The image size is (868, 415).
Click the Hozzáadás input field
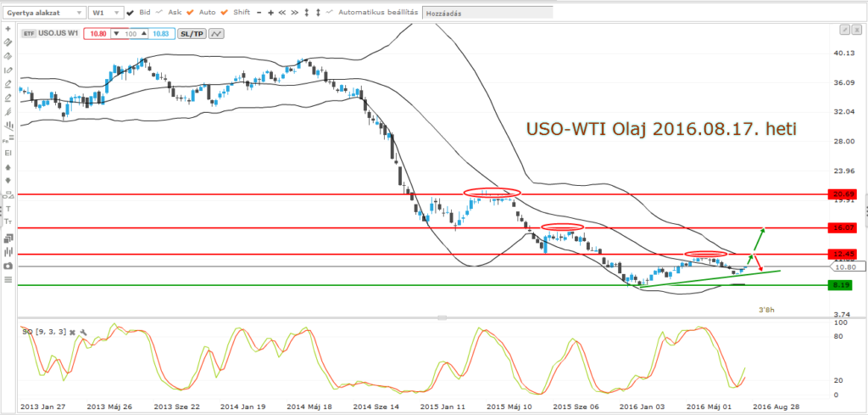pyautogui.click(x=487, y=13)
